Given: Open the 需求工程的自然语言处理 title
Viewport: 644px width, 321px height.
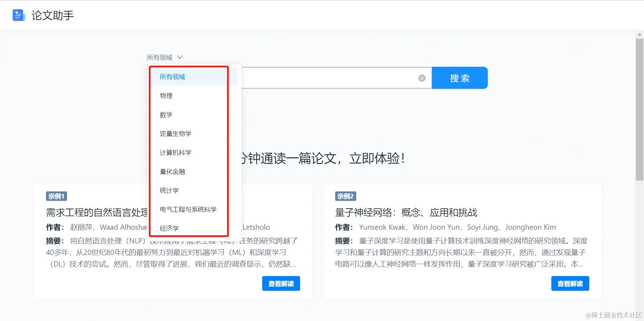Looking at the screenshot, I should point(97,212).
